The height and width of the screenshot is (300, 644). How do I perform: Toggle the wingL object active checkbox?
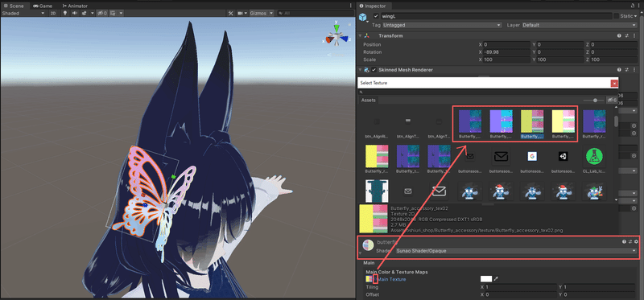[376, 16]
